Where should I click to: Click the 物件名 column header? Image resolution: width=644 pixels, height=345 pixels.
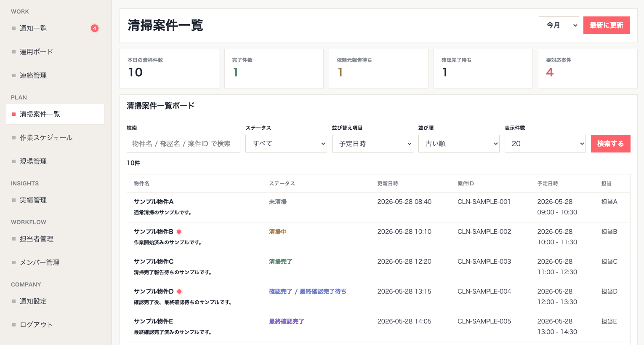141,184
